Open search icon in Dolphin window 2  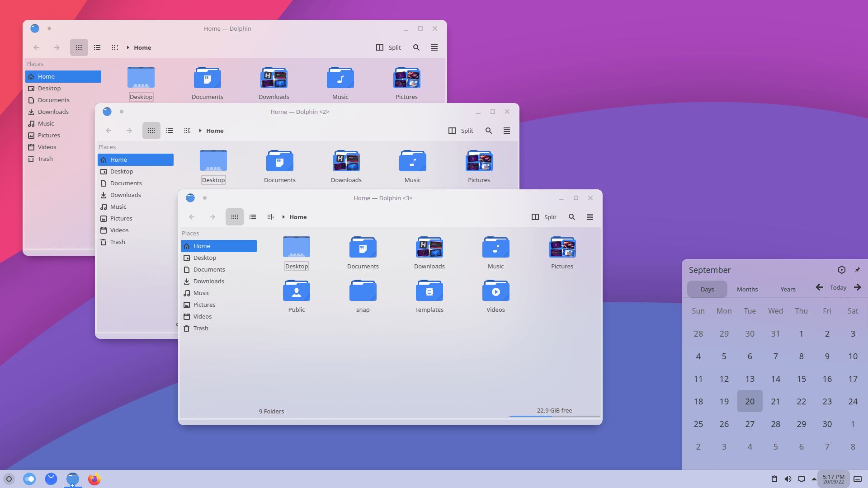488,130
